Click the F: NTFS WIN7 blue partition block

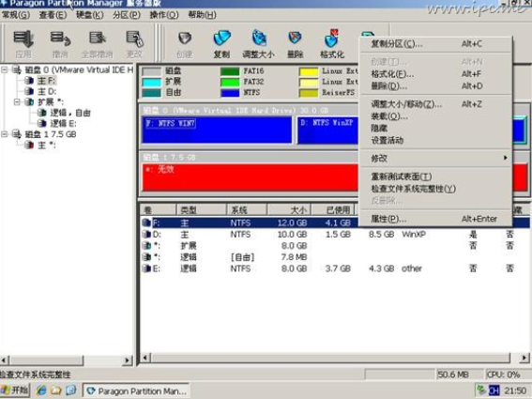click(217, 130)
